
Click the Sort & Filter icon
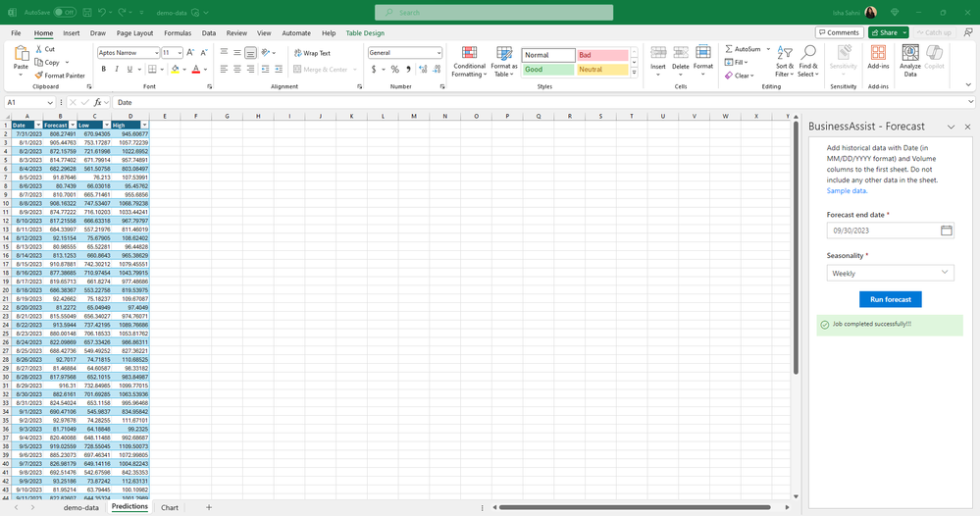pos(785,53)
